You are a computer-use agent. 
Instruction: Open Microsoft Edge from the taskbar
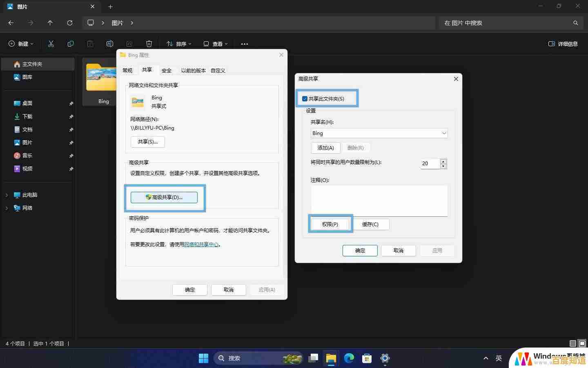click(x=348, y=358)
